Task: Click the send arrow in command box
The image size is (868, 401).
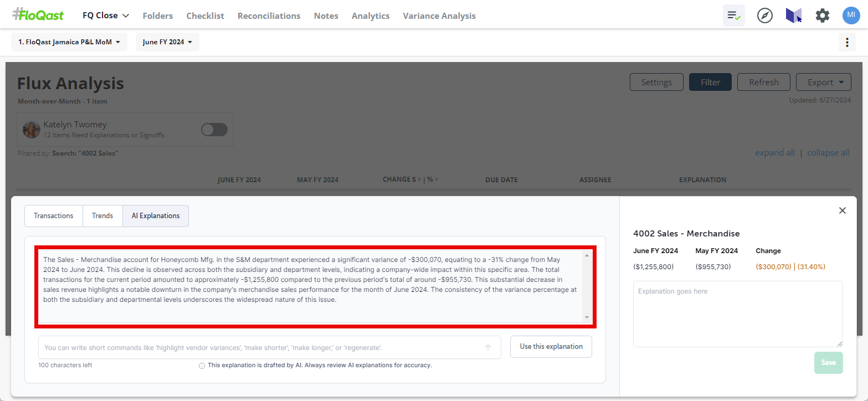Action: (487, 347)
